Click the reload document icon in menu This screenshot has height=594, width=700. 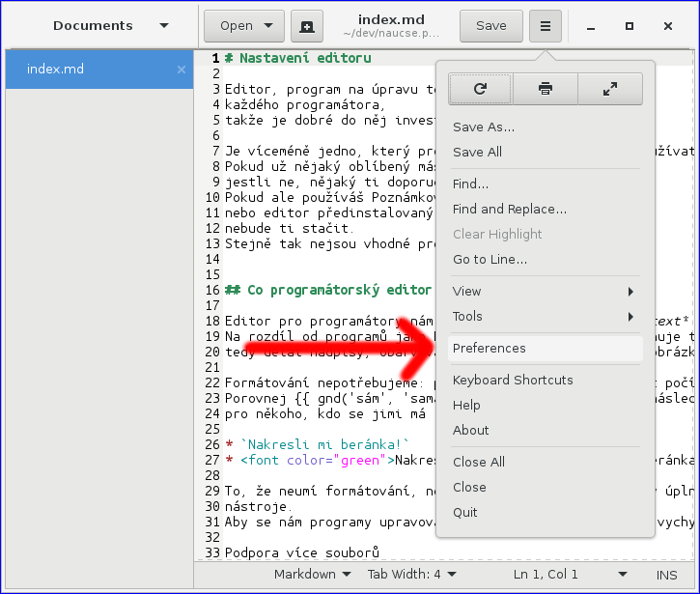pyautogui.click(x=480, y=89)
